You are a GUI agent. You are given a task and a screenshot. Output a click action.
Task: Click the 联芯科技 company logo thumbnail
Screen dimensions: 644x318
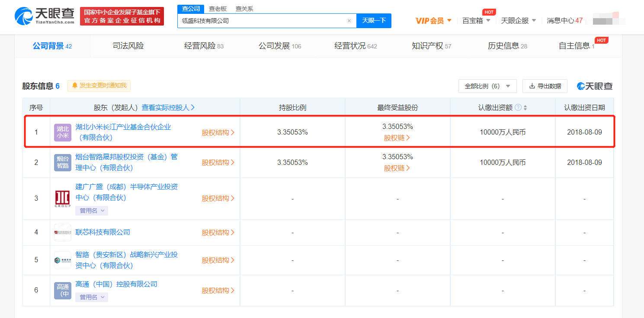click(63, 232)
